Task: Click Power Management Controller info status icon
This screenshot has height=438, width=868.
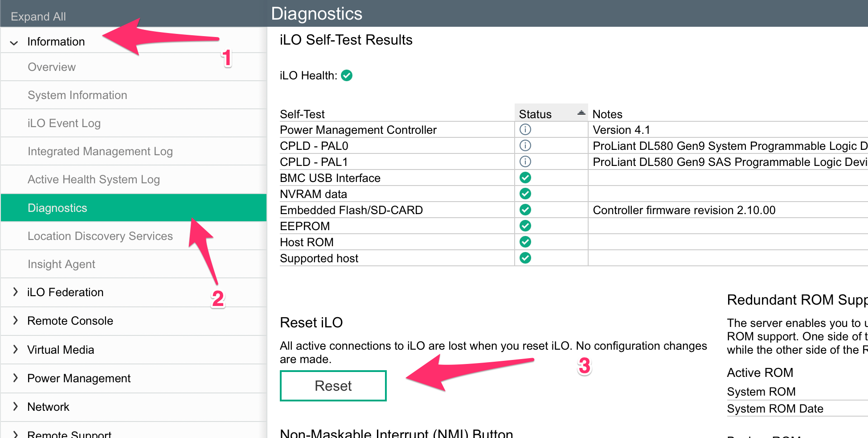Action: click(x=525, y=129)
